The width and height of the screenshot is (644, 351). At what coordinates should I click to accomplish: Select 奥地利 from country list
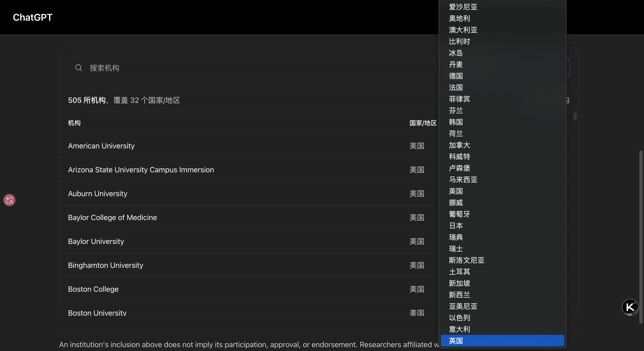(503, 18)
